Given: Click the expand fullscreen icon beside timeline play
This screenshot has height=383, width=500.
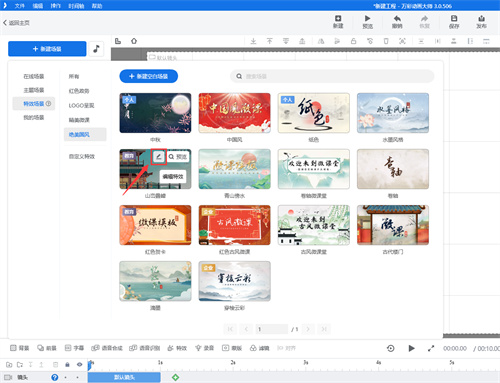Looking at the screenshot, I should 431,348.
